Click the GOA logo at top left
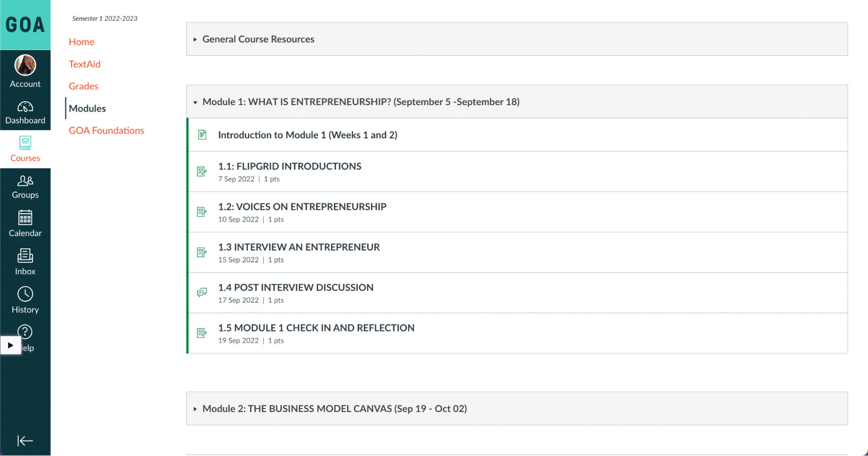The image size is (868, 456). [25, 25]
